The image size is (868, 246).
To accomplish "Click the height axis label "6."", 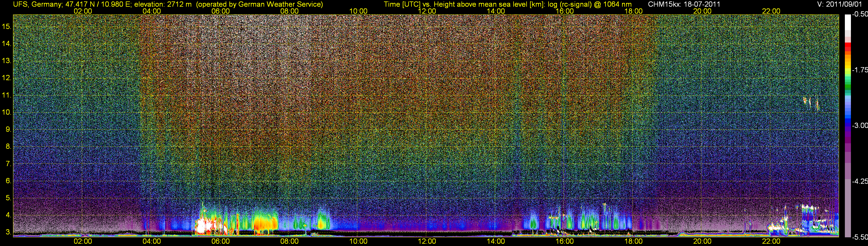I will click(x=9, y=181).
